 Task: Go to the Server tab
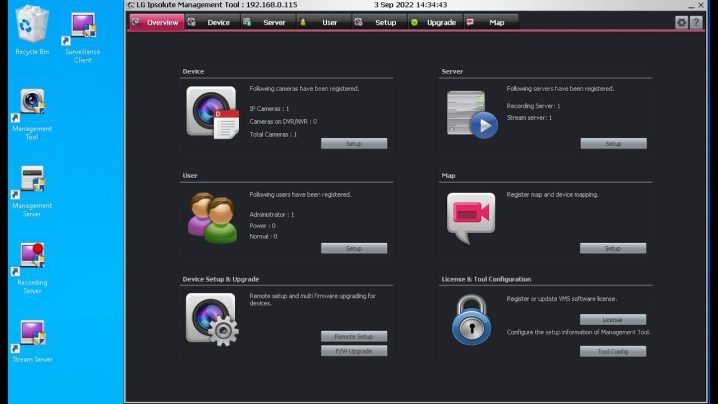point(268,22)
